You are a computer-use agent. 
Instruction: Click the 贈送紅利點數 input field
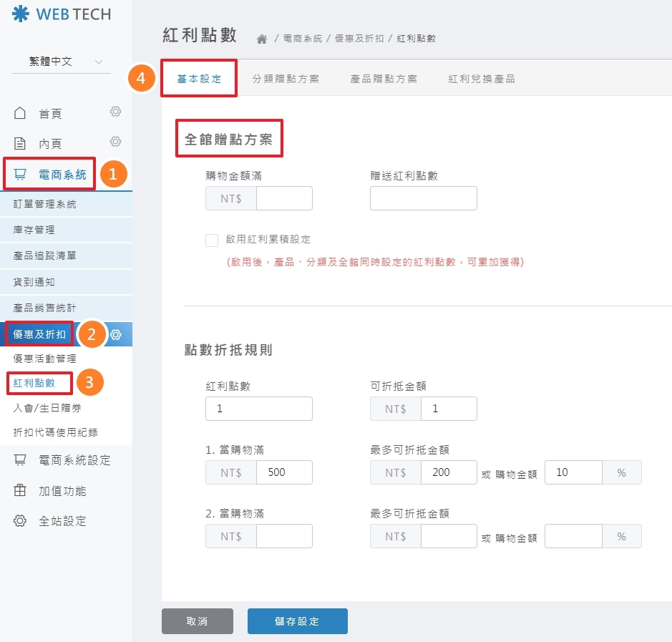(x=423, y=198)
